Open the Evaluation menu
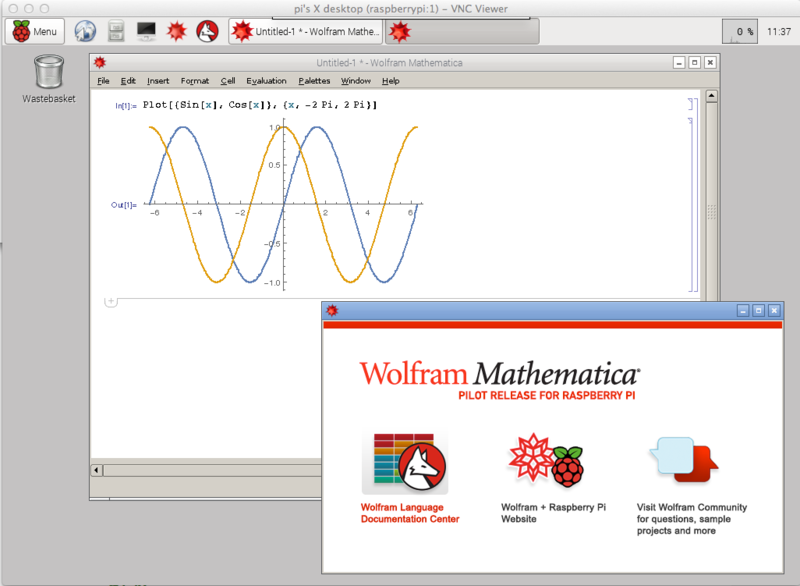 pyautogui.click(x=266, y=81)
